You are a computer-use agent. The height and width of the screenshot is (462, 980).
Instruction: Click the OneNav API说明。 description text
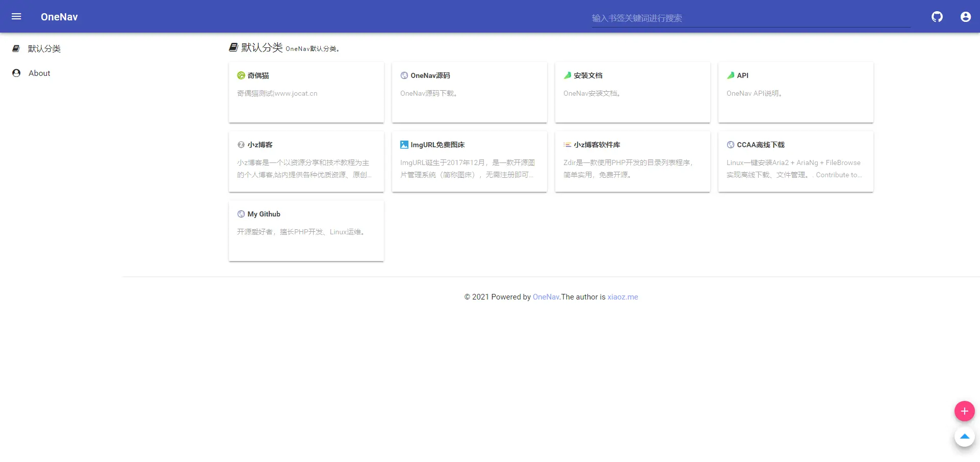(755, 93)
